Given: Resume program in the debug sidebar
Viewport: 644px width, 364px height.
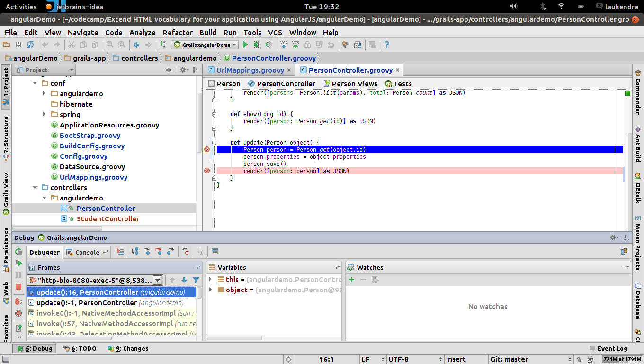Looking at the screenshot, I should pyautogui.click(x=18, y=263).
